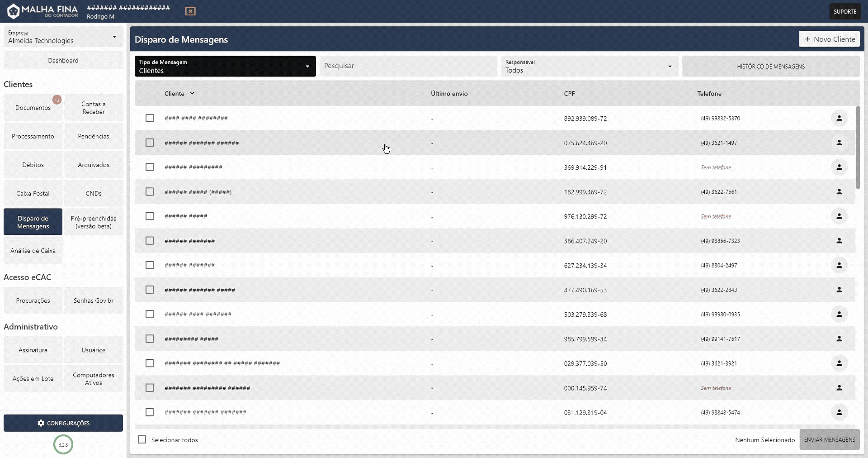Click person icon on row with phone (49) 3621-1497
Image resolution: width=868 pixels, height=458 pixels.
click(x=840, y=143)
